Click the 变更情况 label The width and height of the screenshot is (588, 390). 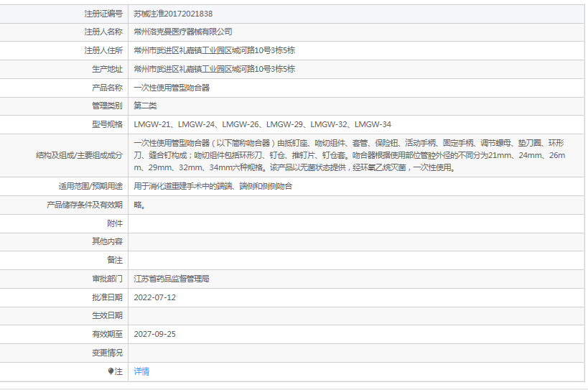pos(107,353)
